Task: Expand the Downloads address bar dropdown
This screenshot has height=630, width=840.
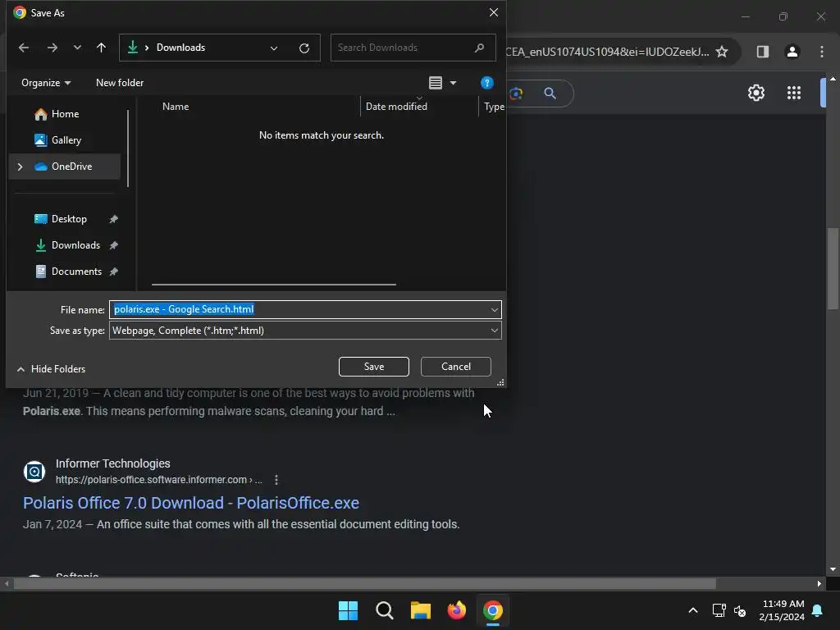Action: click(x=274, y=48)
